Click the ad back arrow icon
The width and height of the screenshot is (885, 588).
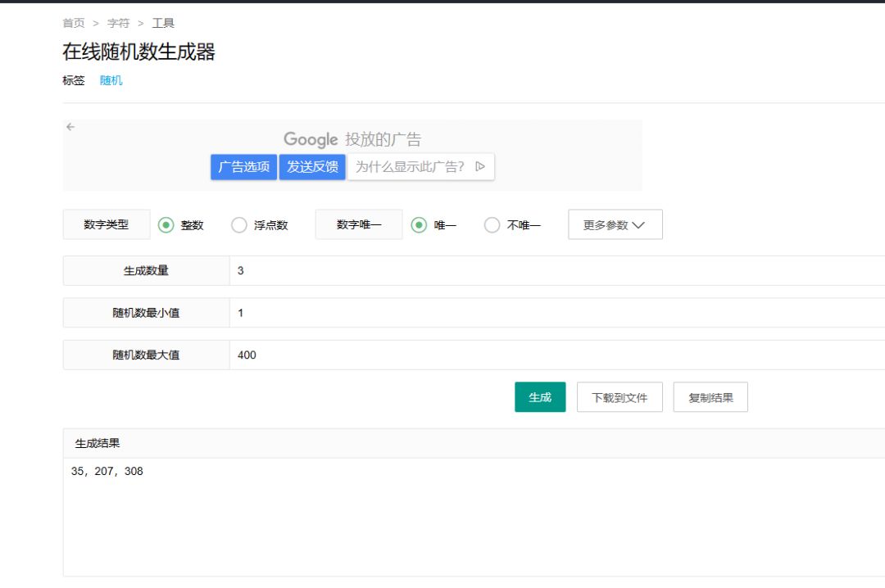pos(70,127)
